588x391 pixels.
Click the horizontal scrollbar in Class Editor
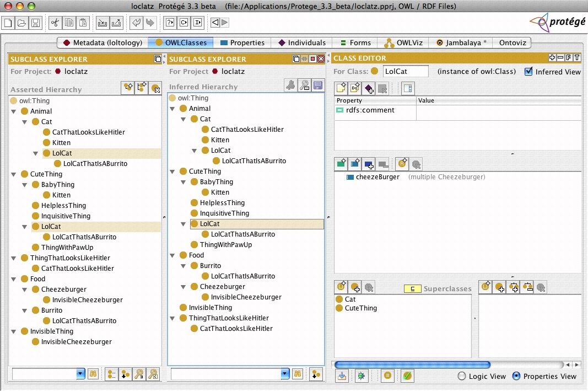[x=412, y=365]
